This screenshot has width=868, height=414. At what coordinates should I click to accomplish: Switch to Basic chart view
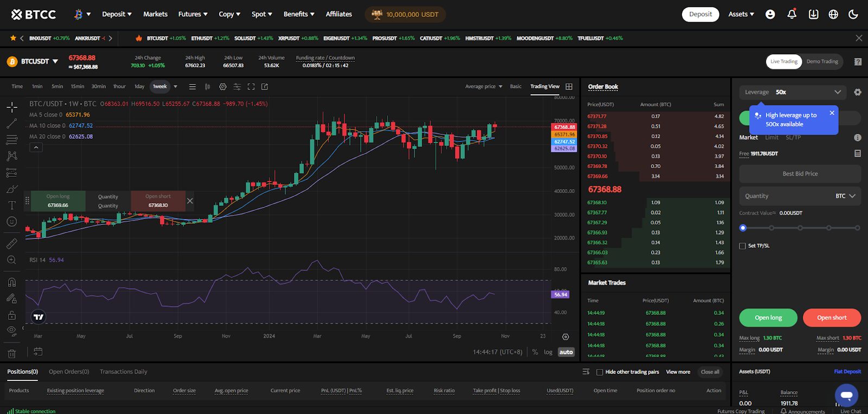point(515,87)
